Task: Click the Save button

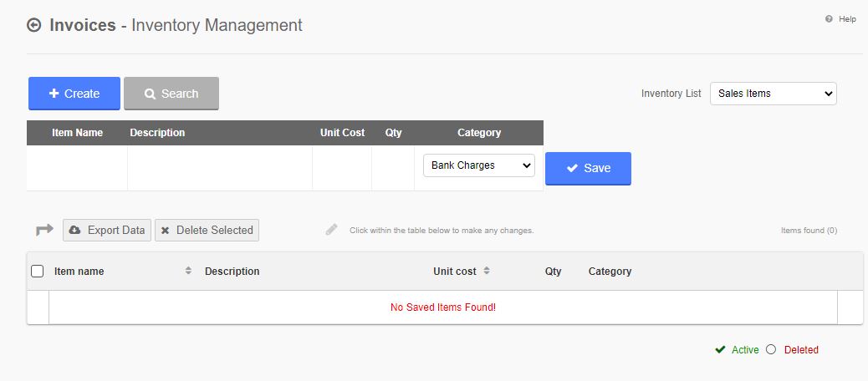Action: coord(588,168)
